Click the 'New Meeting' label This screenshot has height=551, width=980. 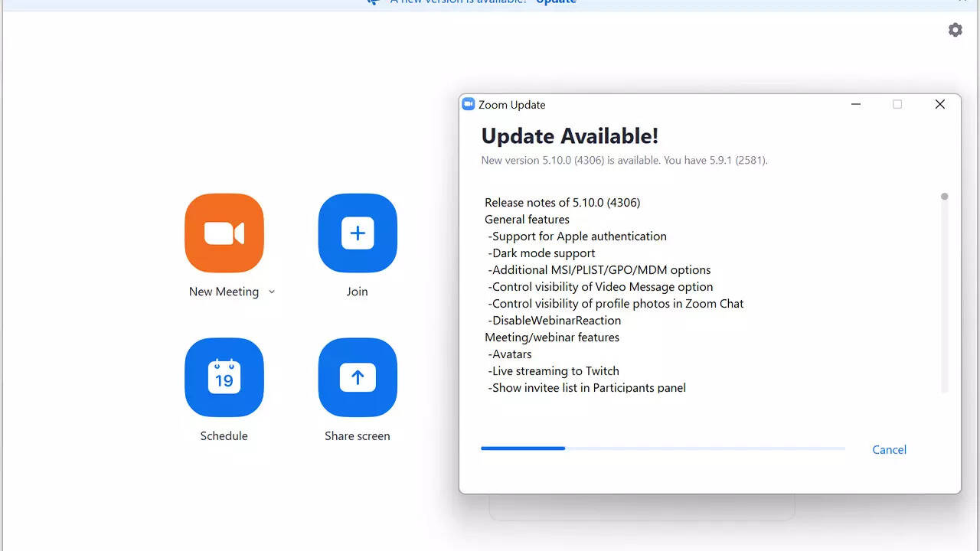[224, 292]
